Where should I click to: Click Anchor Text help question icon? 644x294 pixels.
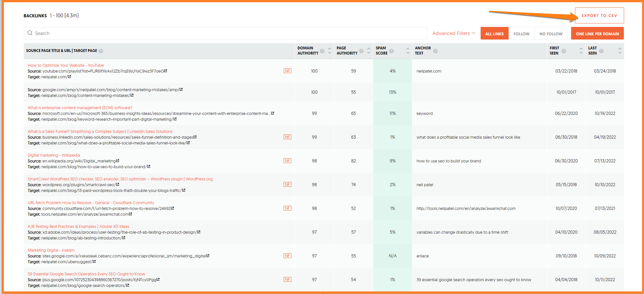coord(435,51)
